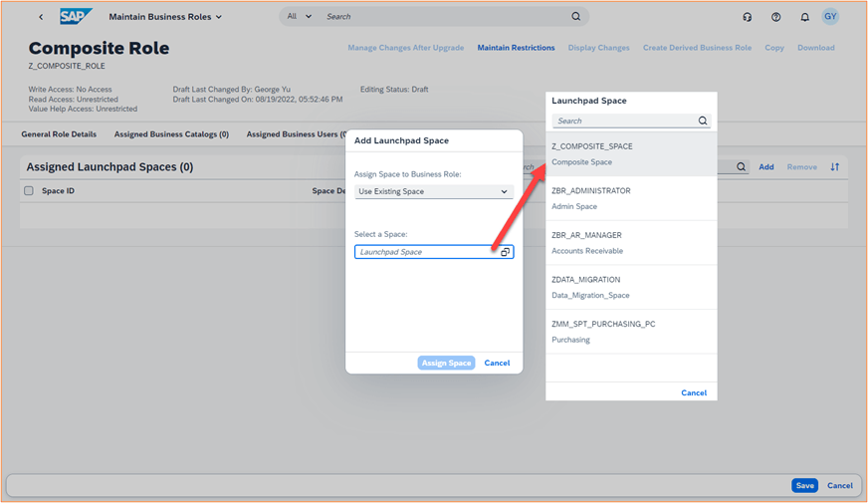Click Create Derived Business Role
868x503 pixels.
click(x=697, y=48)
